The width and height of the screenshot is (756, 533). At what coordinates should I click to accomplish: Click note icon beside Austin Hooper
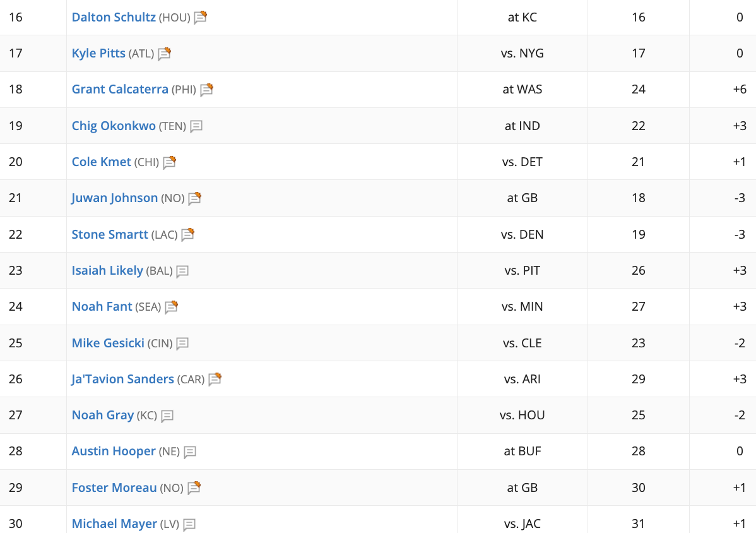(190, 452)
